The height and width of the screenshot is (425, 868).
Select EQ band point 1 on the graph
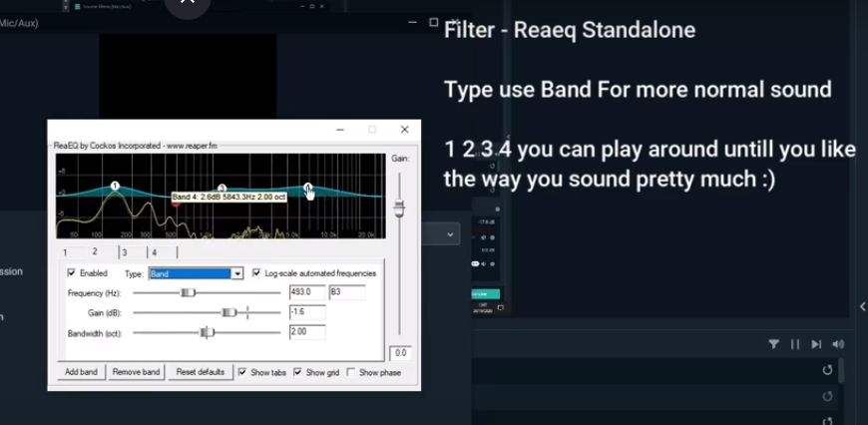116,186
